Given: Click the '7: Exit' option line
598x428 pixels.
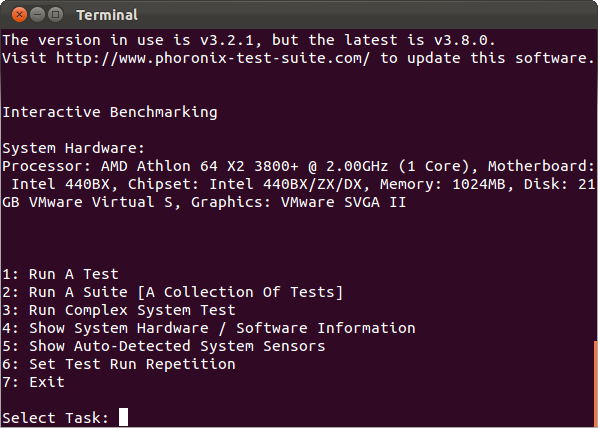Looking at the screenshot, I should [x=34, y=382].
